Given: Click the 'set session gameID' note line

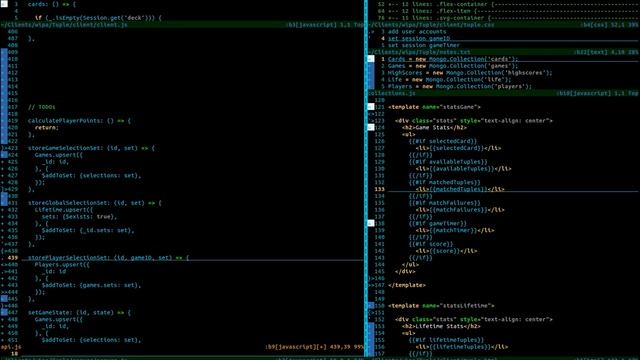Looking at the screenshot, I should coord(419,38).
